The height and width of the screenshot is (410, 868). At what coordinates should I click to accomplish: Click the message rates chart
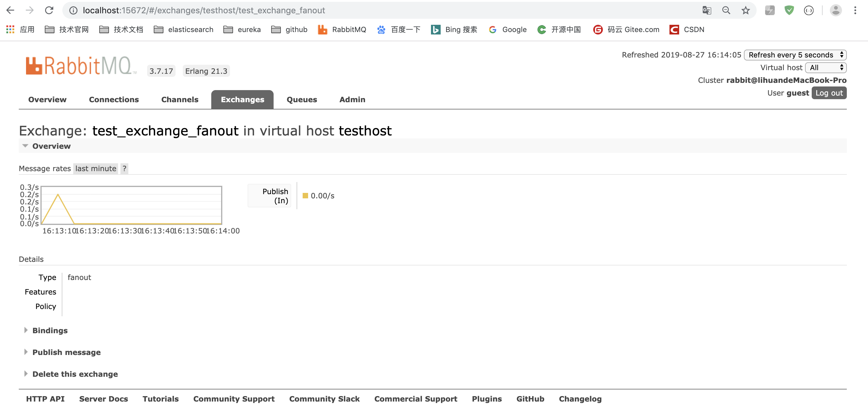point(131,205)
